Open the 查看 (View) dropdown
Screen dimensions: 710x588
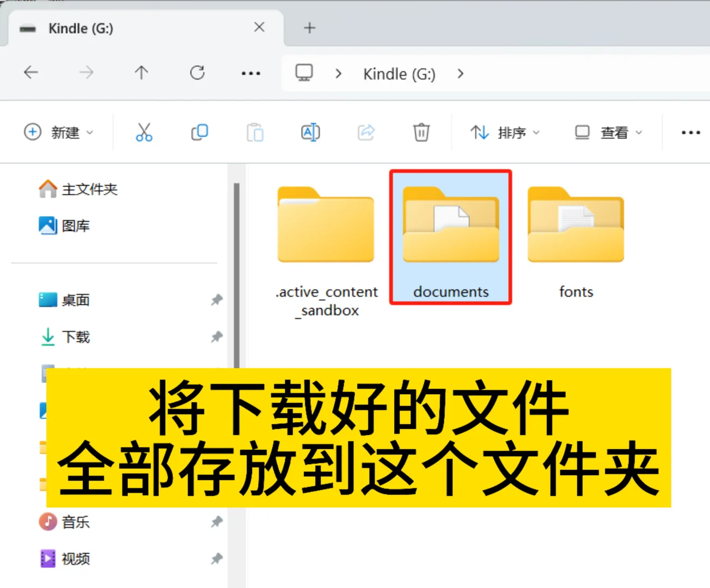tap(609, 132)
